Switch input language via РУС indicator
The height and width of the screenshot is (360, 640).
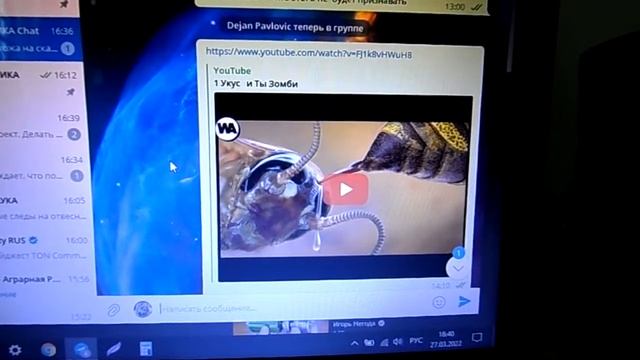click(416, 340)
